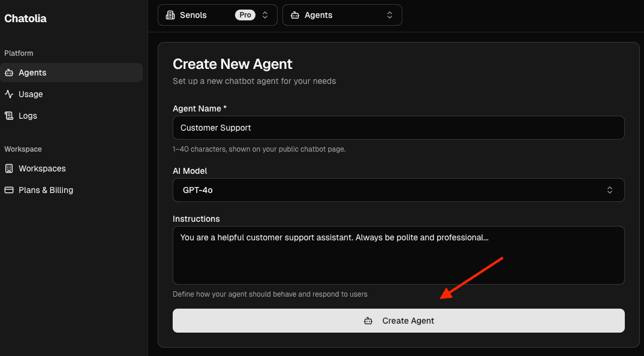Click the card icon next to Plans & Billing

(9, 190)
